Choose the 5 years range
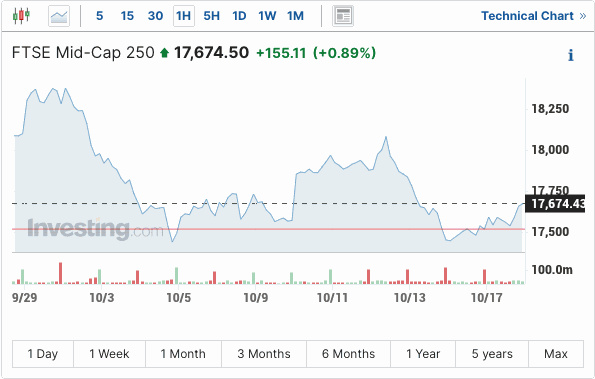Screen dimensions: 595x379 click(x=492, y=354)
